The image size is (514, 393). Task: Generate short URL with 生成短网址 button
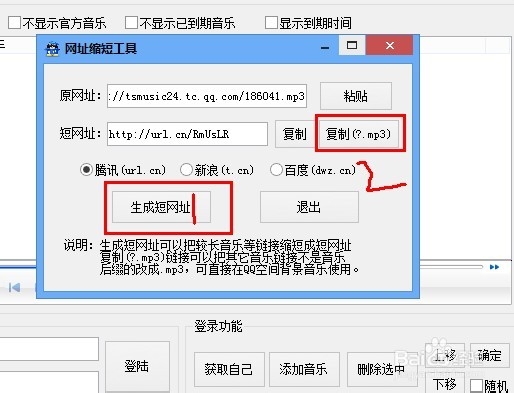(x=161, y=207)
